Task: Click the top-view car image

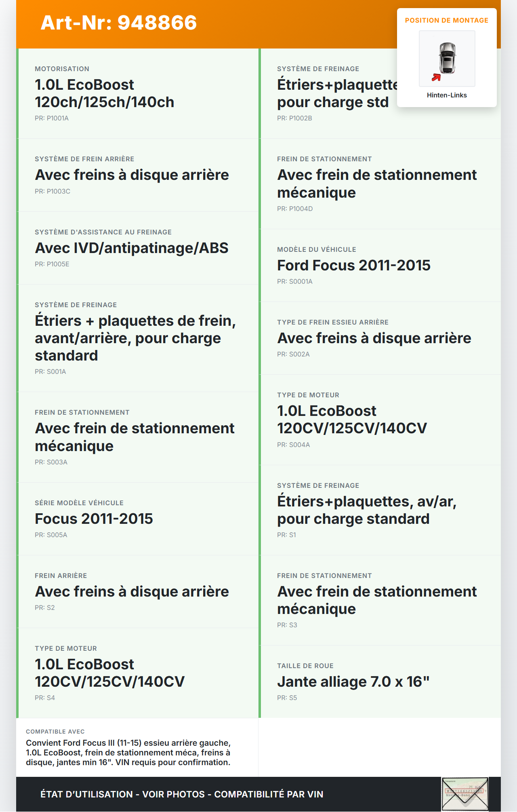Action: [447, 58]
